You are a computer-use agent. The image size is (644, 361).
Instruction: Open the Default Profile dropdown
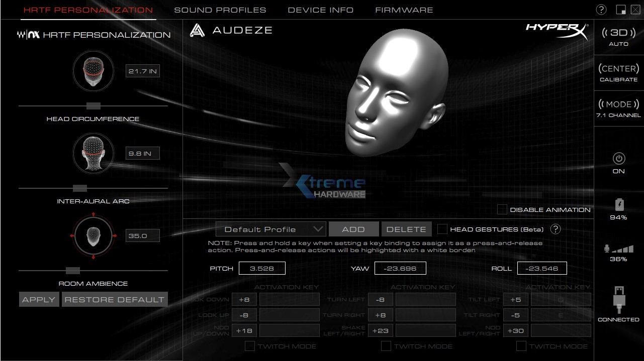pyautogui.click(x=270, y=229)
